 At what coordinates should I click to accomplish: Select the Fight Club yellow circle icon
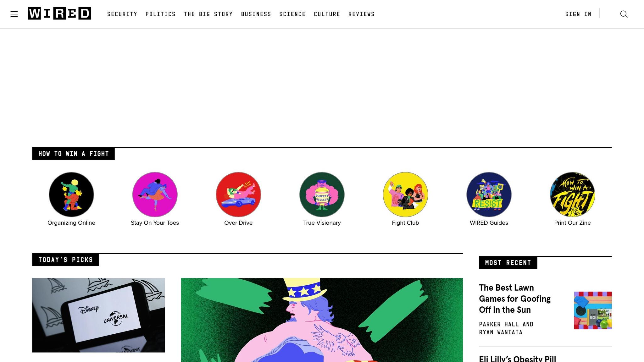405,195
